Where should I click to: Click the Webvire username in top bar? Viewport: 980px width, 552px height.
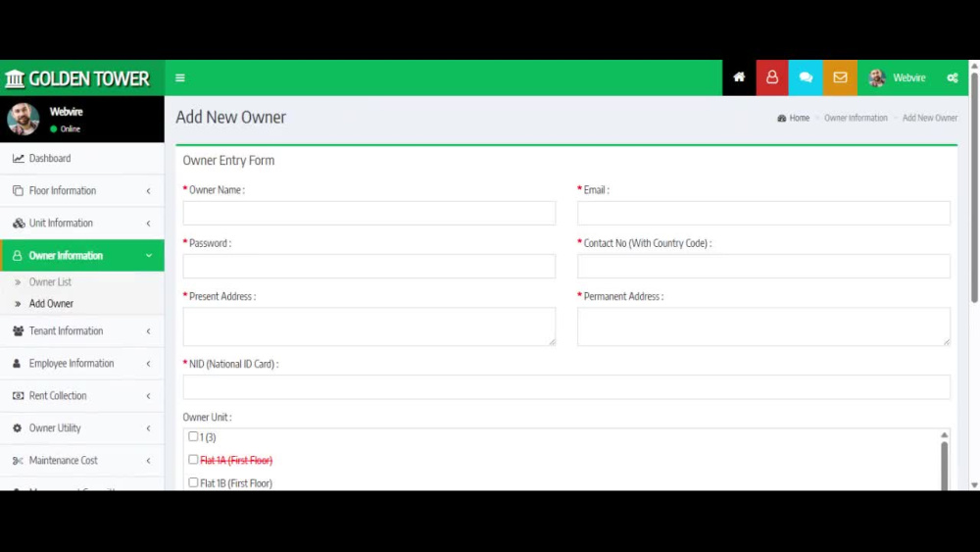pos(908,78)
